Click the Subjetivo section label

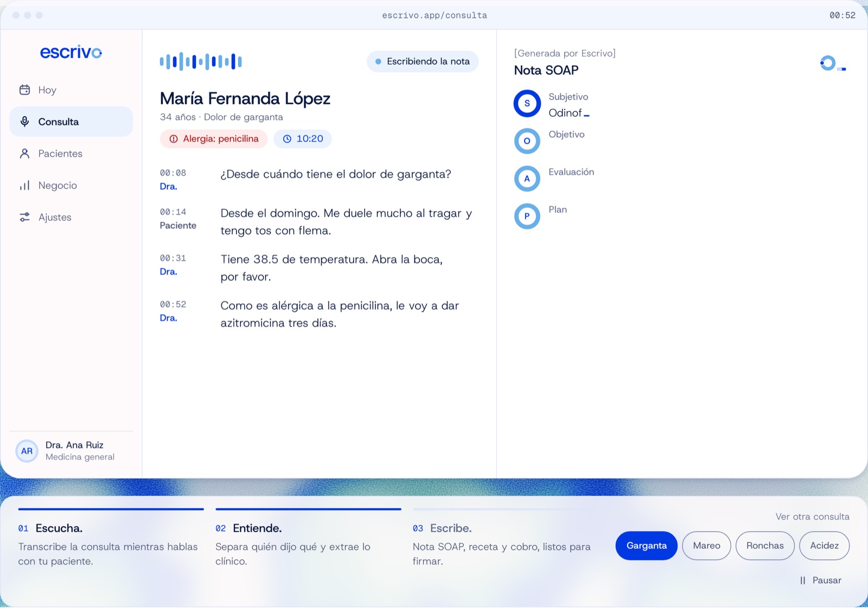(568, 97)
